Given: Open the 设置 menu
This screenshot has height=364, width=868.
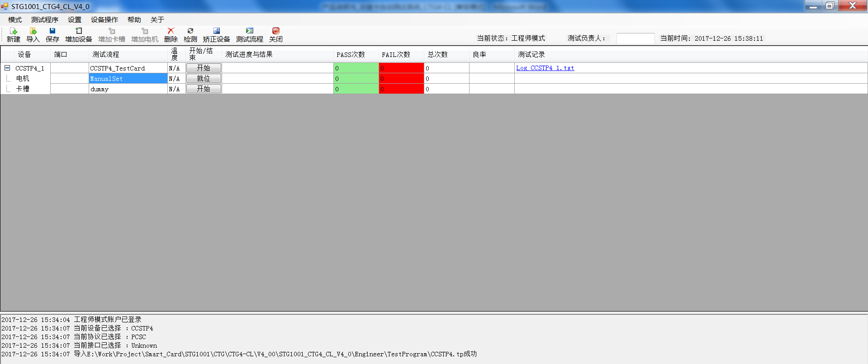Looking at the screenshot, I should coord(75,20).
